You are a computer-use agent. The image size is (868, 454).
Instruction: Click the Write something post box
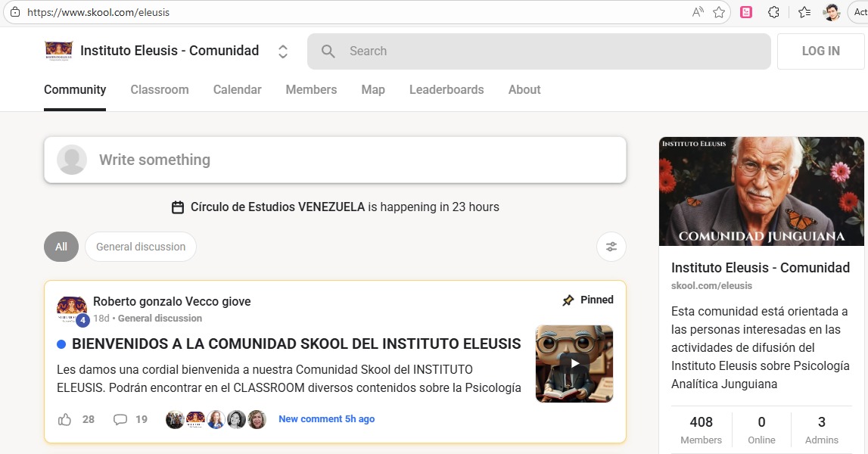coord(335,160)
